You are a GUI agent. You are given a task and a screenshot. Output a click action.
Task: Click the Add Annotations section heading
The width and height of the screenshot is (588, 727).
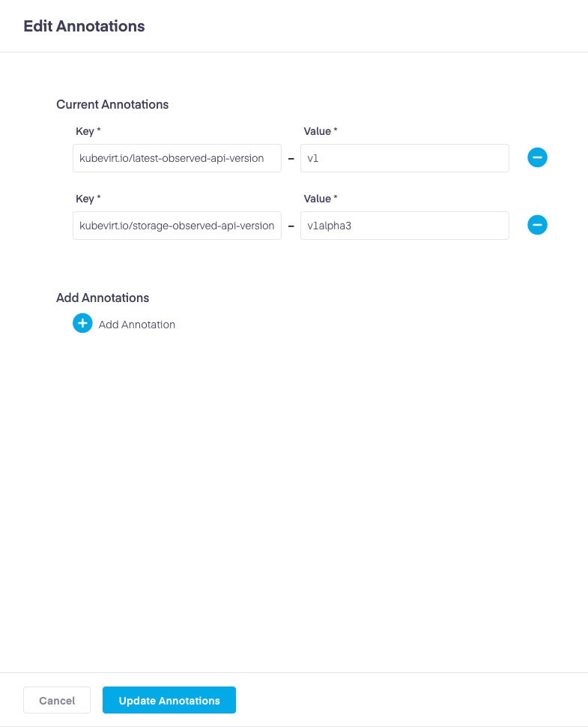tap(103, 298)
